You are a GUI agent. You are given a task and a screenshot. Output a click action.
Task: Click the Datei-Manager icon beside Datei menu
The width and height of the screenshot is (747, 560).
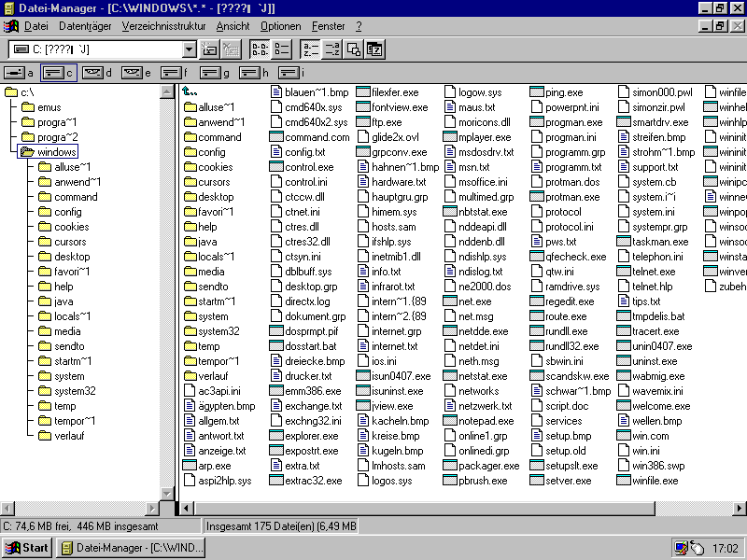coord(10,26)
